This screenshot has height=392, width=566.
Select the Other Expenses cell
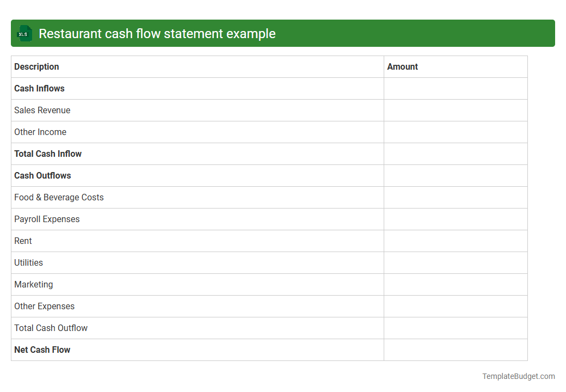(44, 306)
